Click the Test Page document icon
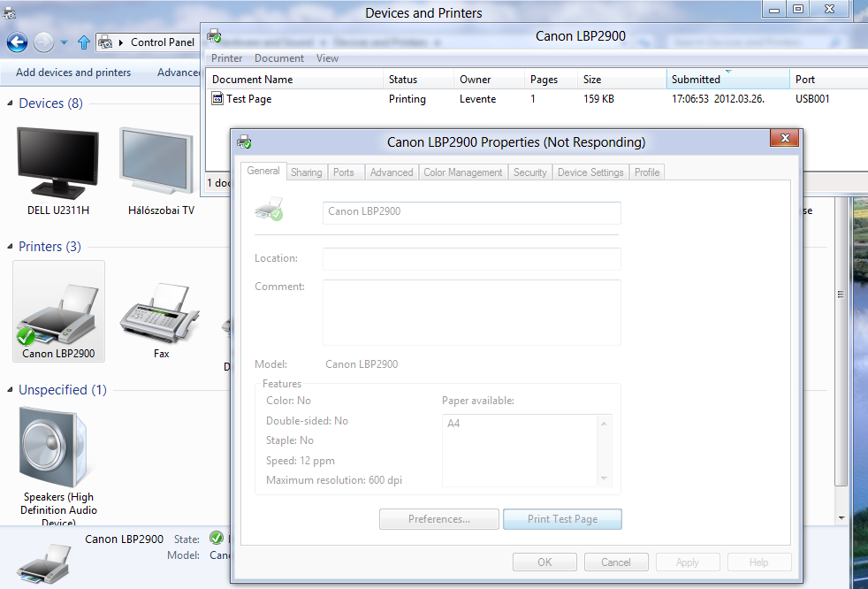 point(217,99)
